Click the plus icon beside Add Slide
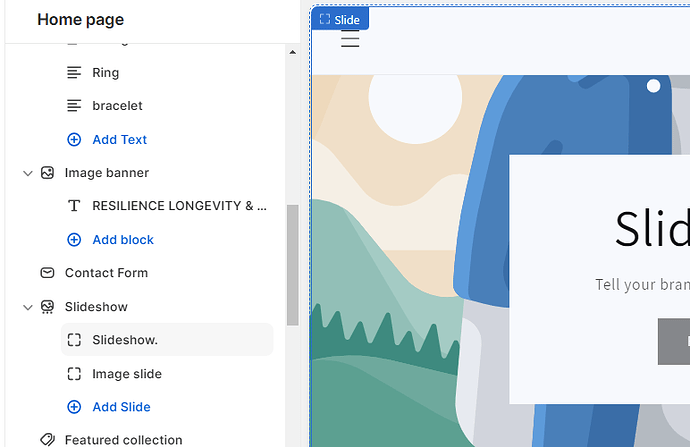Viewport: 690px width, 447px height. (74, 407)
